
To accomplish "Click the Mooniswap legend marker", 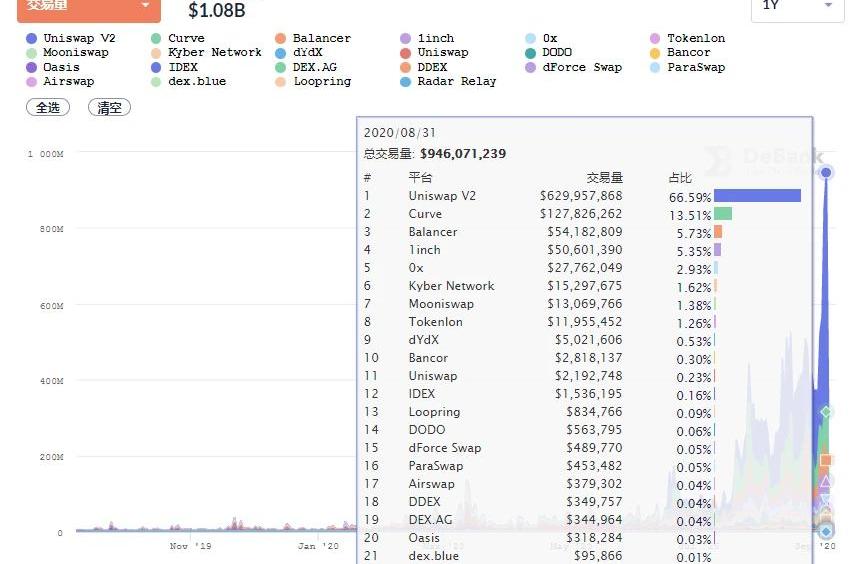I will point(32,53).
